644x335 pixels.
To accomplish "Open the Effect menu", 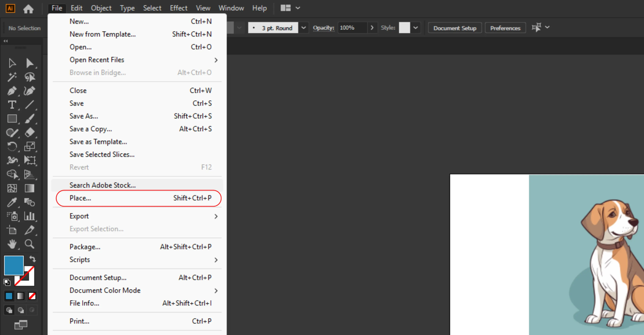I will (178, 8).
